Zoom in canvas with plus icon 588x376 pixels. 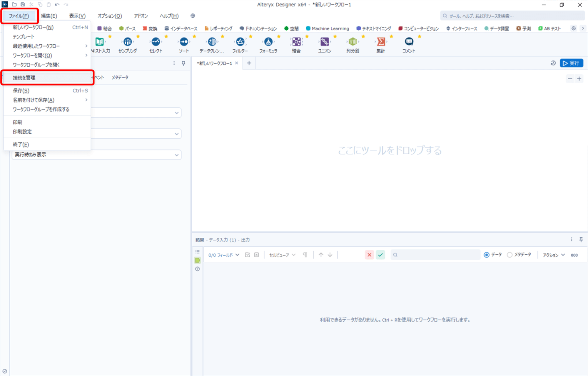click(x=579, y=79)
